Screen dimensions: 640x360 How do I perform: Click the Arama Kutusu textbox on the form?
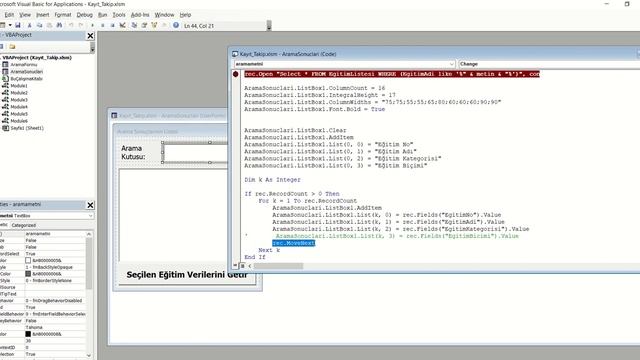pos(195,152)
